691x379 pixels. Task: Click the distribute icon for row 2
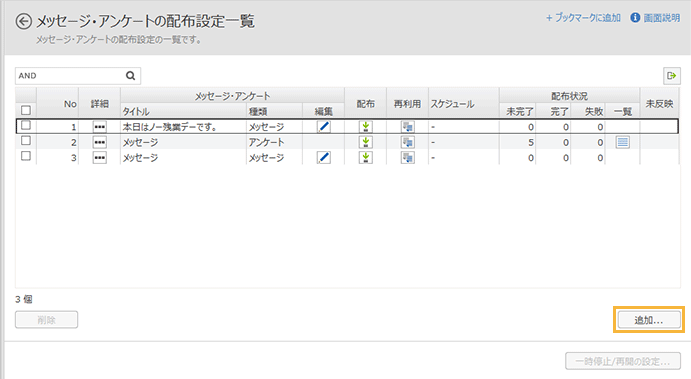click(x=365, y=142)
